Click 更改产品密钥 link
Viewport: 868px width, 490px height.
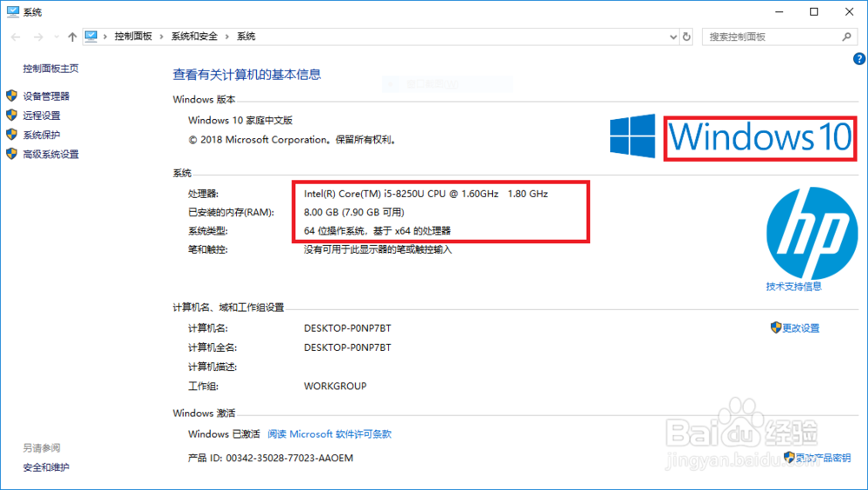pos(823,458)
